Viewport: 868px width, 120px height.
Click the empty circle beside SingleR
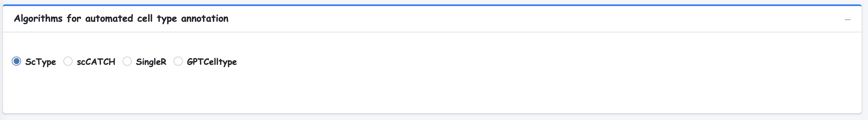pos(127,61)
